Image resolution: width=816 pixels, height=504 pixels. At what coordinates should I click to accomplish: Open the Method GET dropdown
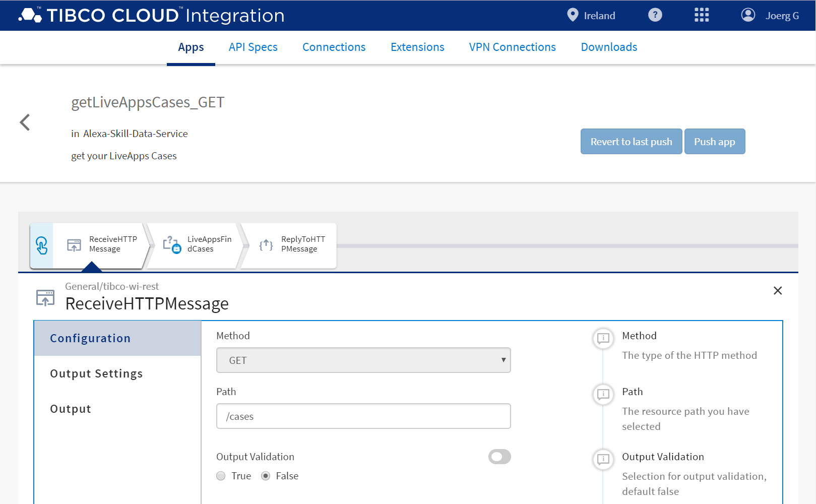tap(363, 360)
